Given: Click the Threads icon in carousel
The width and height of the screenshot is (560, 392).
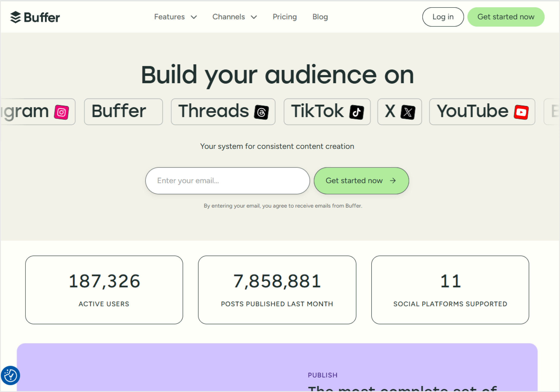Looking at the screenshot, I should [x=261, y=112].
